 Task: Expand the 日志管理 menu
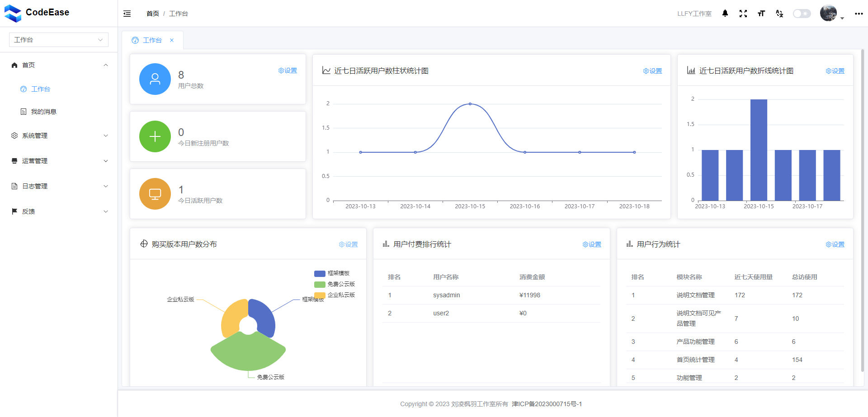click(59, 186)
